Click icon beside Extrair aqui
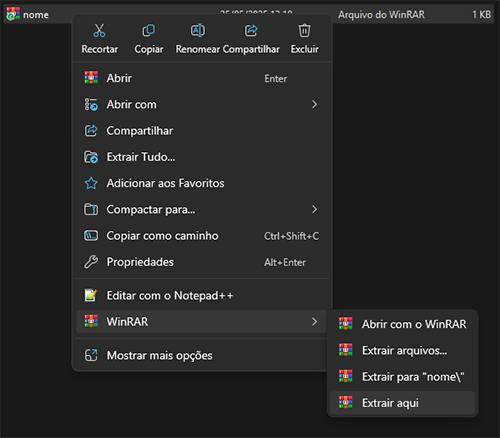Screen dimensions: 500x438 coord(346,403)
